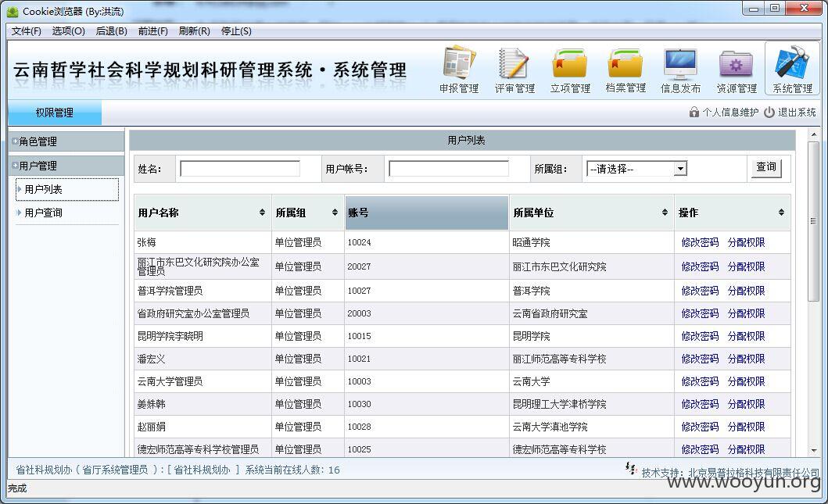
Task: Click 修改密码 for 姜姝韩
Action: tap(700, 404)
